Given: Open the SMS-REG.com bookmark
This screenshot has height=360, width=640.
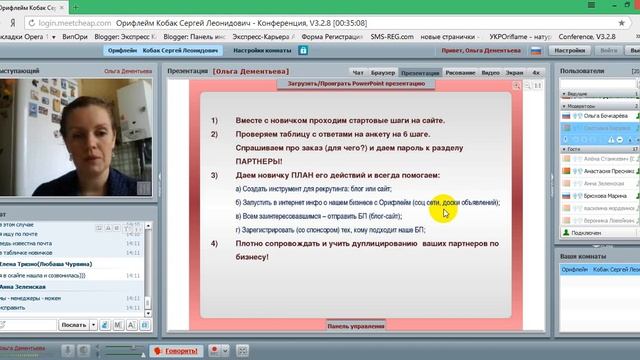Looking at the screenshot, I should 392,37.
